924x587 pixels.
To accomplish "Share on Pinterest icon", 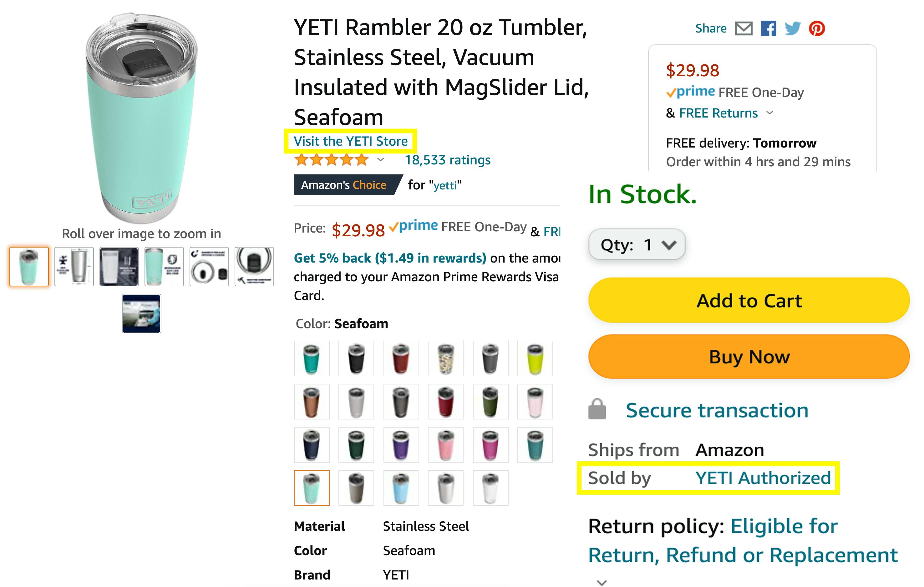I will (817, 29).
